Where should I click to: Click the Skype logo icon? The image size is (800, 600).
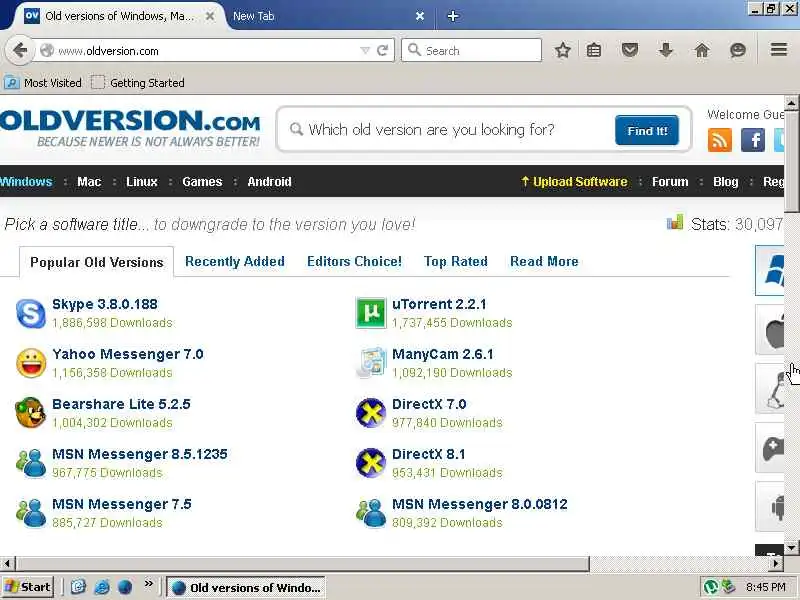(31, 313)
